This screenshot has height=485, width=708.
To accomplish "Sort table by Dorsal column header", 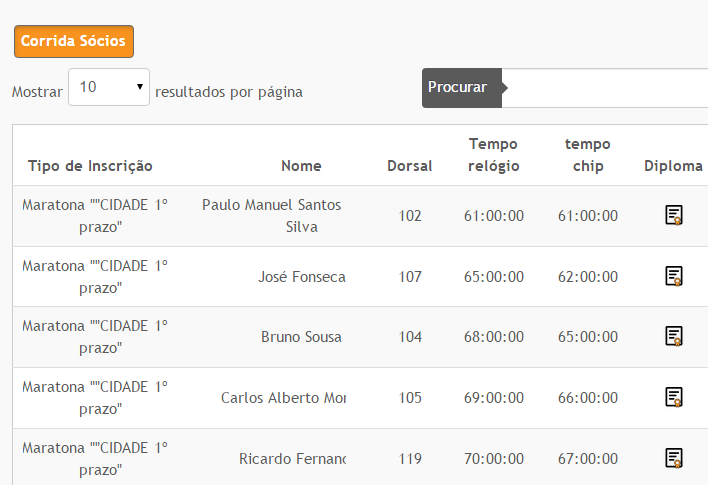I will click(410, 166).
